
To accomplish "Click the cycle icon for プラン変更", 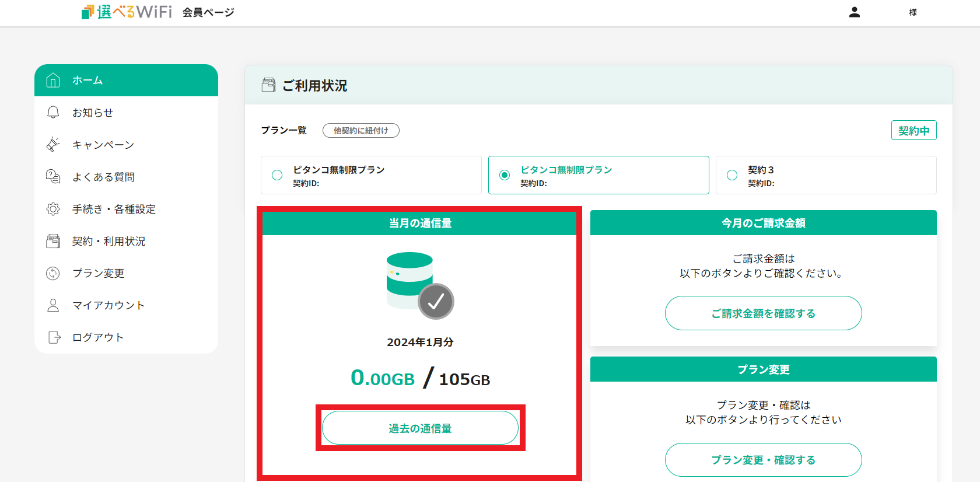I will (x=53, y=273).
